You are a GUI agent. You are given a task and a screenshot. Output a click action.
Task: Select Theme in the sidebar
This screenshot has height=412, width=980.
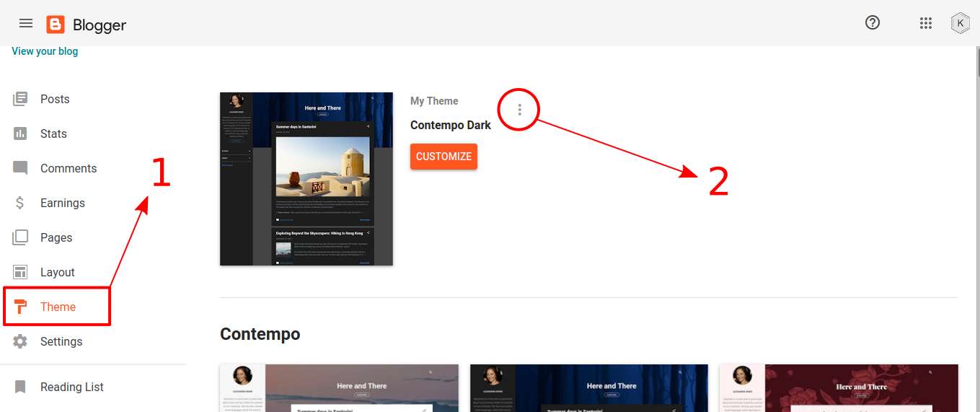pyautogui.click(x=58, y=307)
